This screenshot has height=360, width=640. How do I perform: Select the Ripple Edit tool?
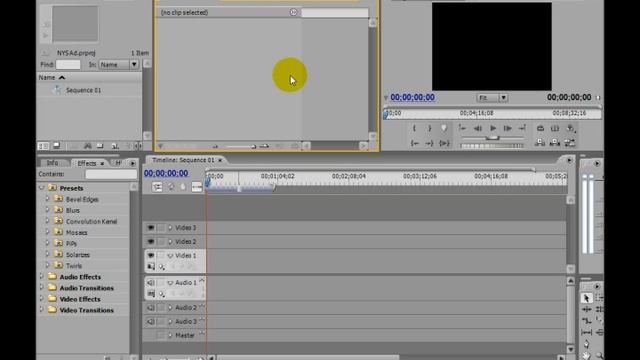pos(586,309)
